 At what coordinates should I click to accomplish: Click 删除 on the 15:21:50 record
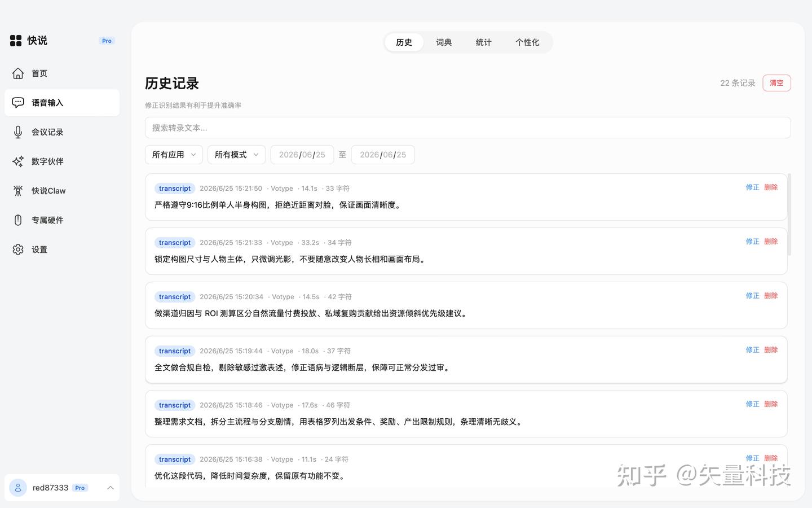tap(771, 187)
